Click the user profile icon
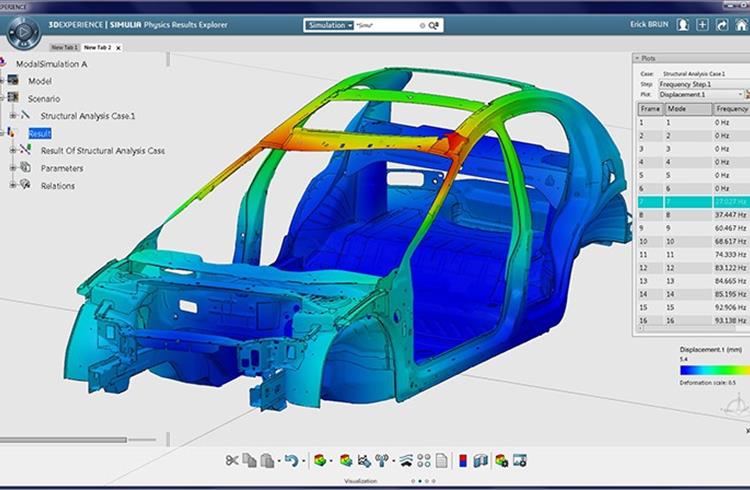 pyautogui.click(x=683, y=25)
